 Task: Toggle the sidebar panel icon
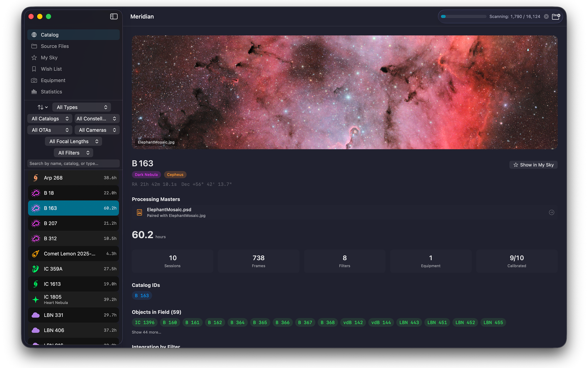pos(114,16)
